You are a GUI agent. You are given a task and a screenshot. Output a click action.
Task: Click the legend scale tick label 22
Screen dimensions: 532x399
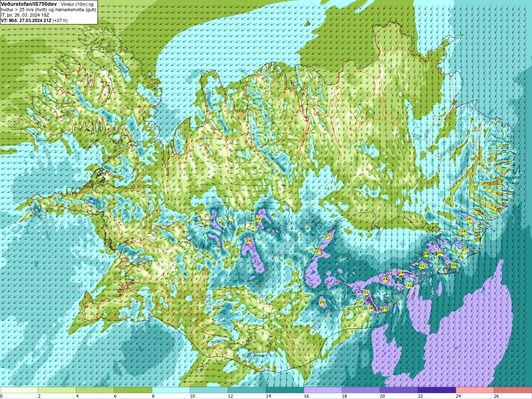click(420, 396)
